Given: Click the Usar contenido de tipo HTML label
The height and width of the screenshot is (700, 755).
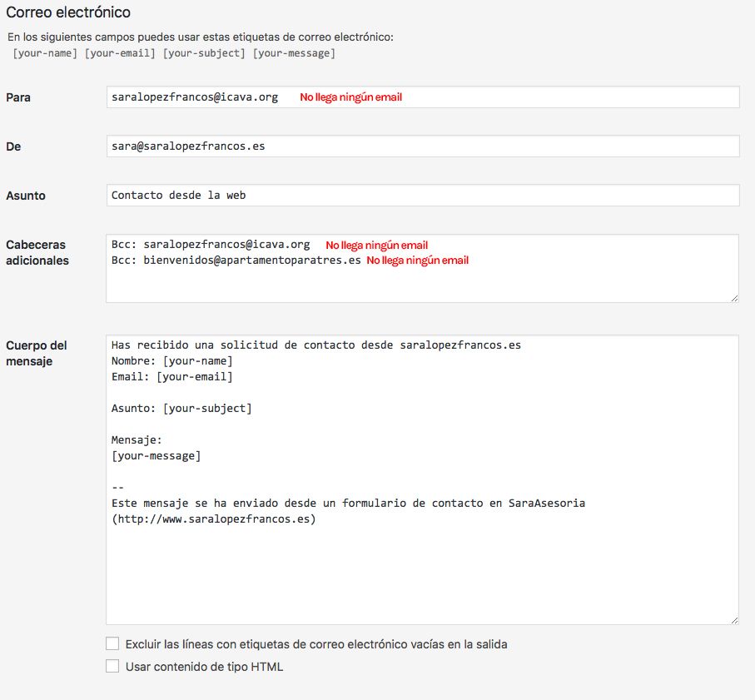Looking at the screenshot, I should point(204,667).
